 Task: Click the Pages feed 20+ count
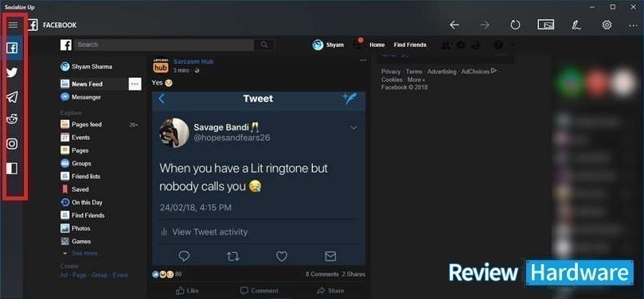click(134, 125)
